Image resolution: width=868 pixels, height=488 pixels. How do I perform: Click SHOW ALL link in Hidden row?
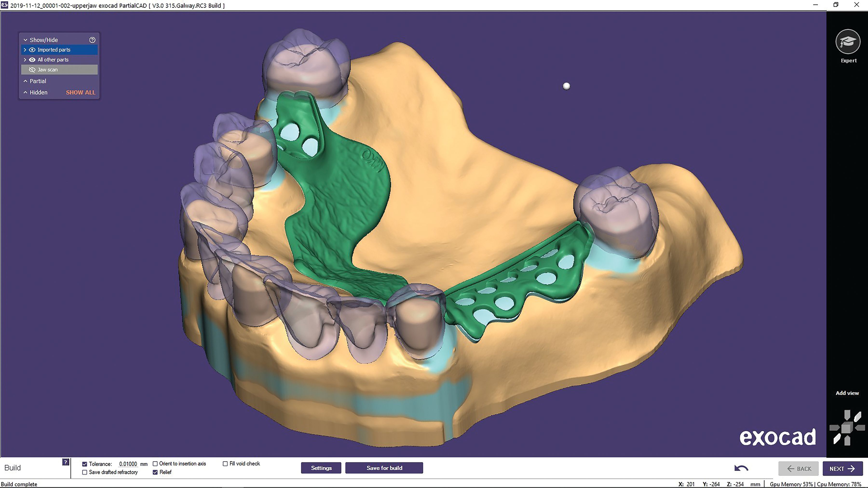point(81,92)
